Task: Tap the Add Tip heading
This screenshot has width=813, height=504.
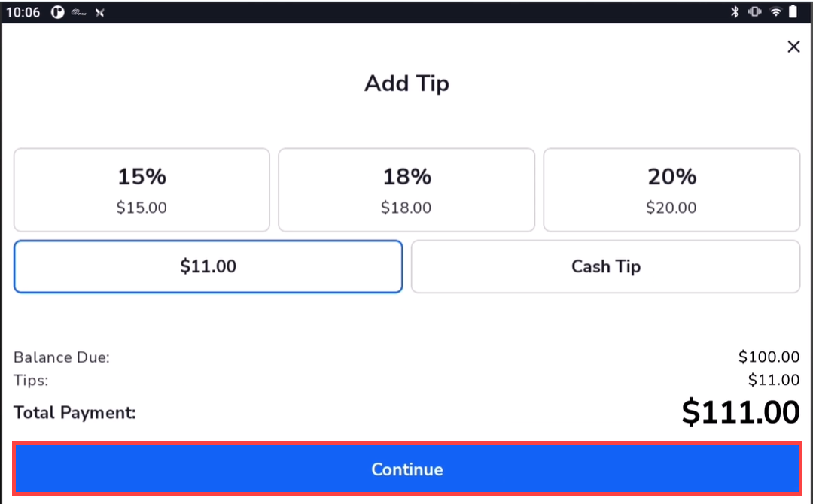Action: pyautogui.click(x=406, y=83)
